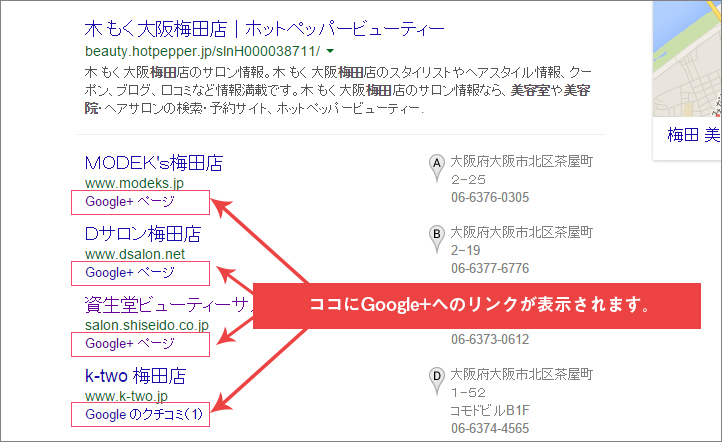The image size is (722, 442).
Task: Open Google+ ページ link under MODEK's梅田店
Action: point(130,202)
